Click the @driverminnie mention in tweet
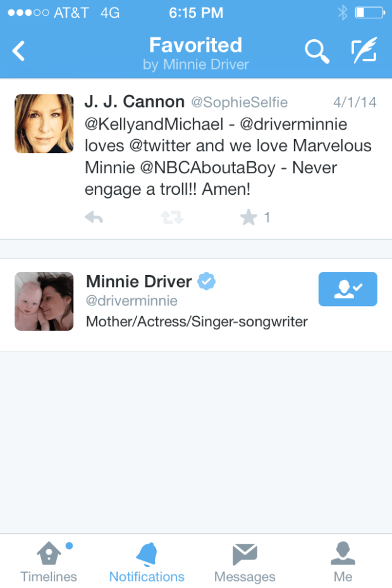The height and width of the screenshot is (588, 392). 294,124
